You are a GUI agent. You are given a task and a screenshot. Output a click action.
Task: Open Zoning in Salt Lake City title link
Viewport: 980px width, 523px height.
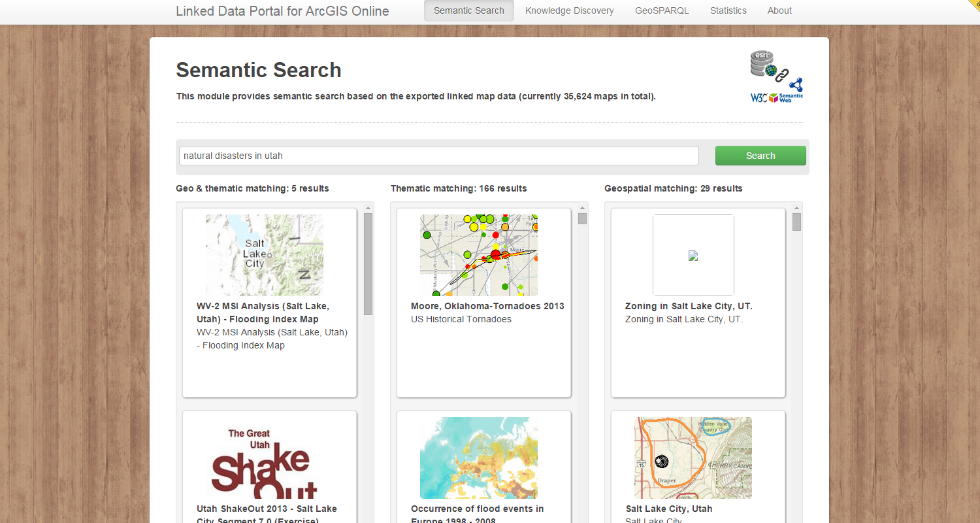pos(689,306)
